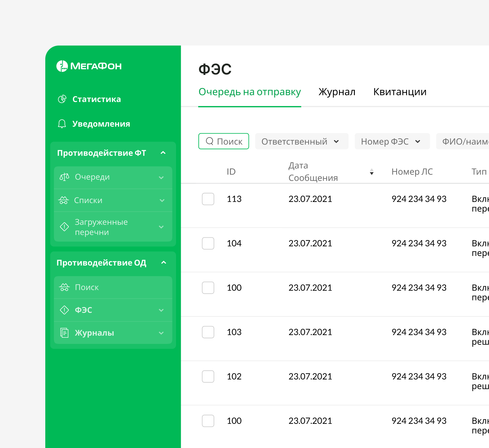Click the Поиск search field

pyautogui.click(x=224, y=141)
